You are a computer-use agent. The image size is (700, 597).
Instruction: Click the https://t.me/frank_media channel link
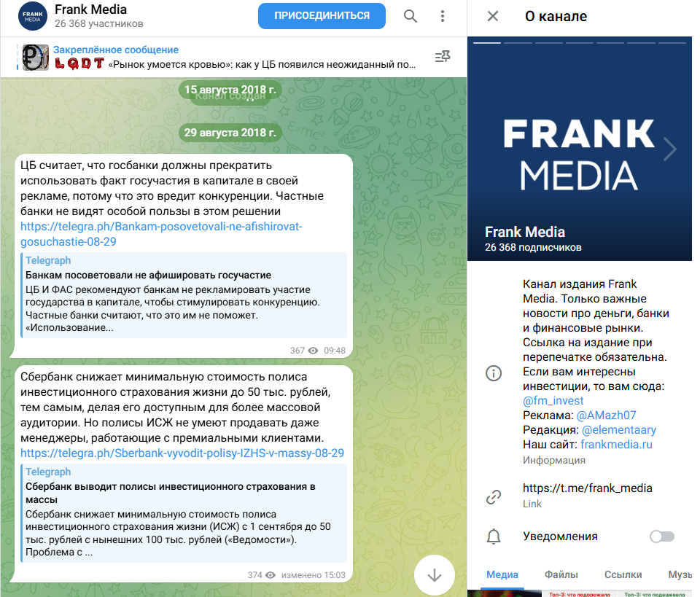coord(588,488)
